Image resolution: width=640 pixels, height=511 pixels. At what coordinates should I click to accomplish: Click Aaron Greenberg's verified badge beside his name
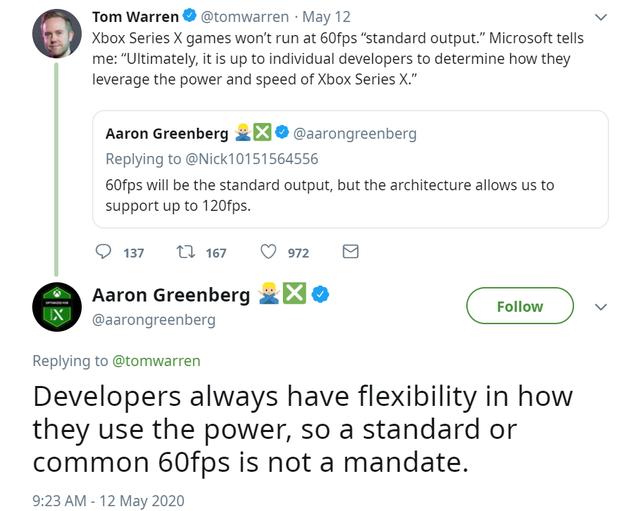(321, 295)
